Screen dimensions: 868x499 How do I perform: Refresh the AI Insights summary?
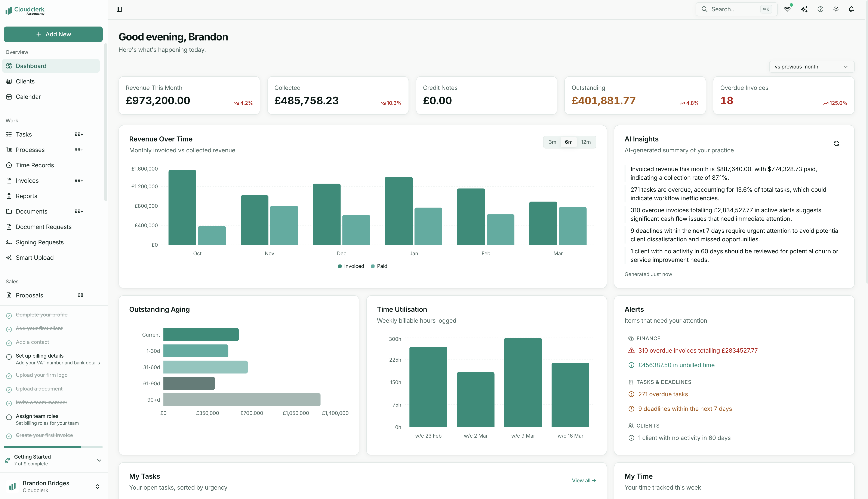tap(837, 143)
